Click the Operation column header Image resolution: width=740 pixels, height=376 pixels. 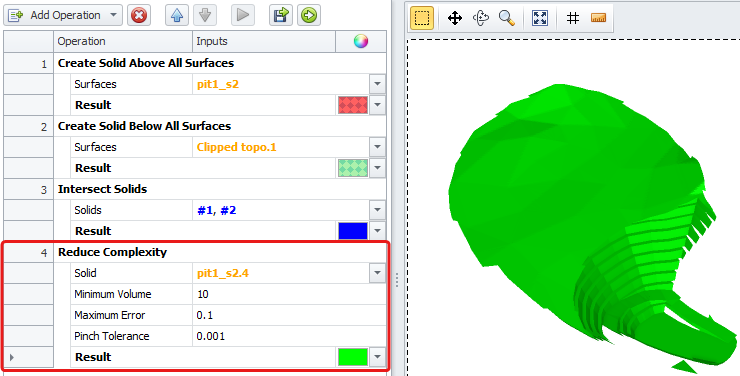(123, 42)
